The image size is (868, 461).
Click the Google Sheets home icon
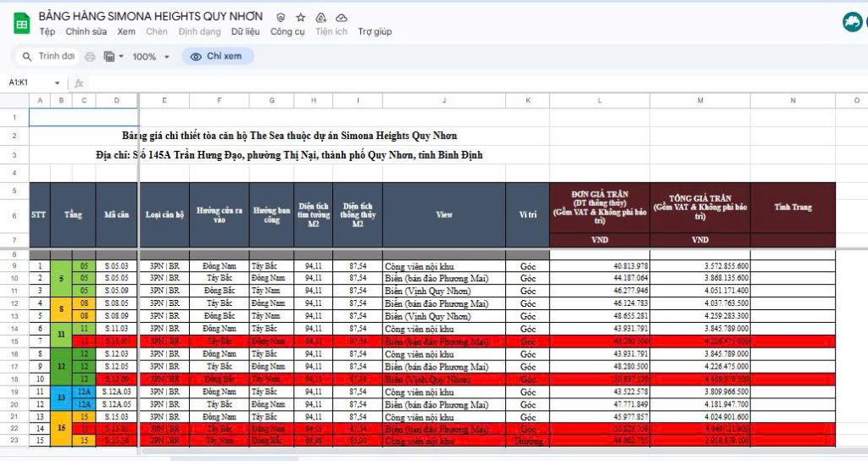[x=21, y=24]
